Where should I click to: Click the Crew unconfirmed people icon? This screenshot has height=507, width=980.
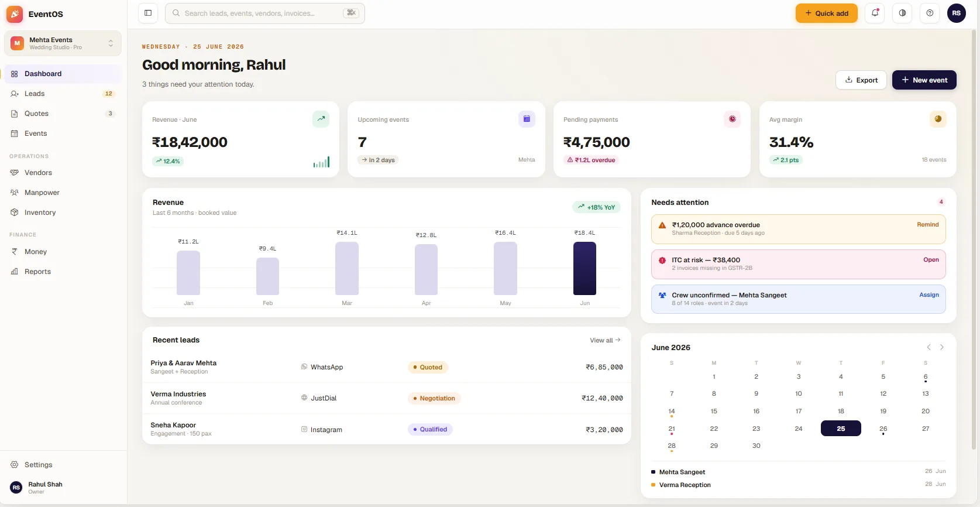click(x=662, y=296)
